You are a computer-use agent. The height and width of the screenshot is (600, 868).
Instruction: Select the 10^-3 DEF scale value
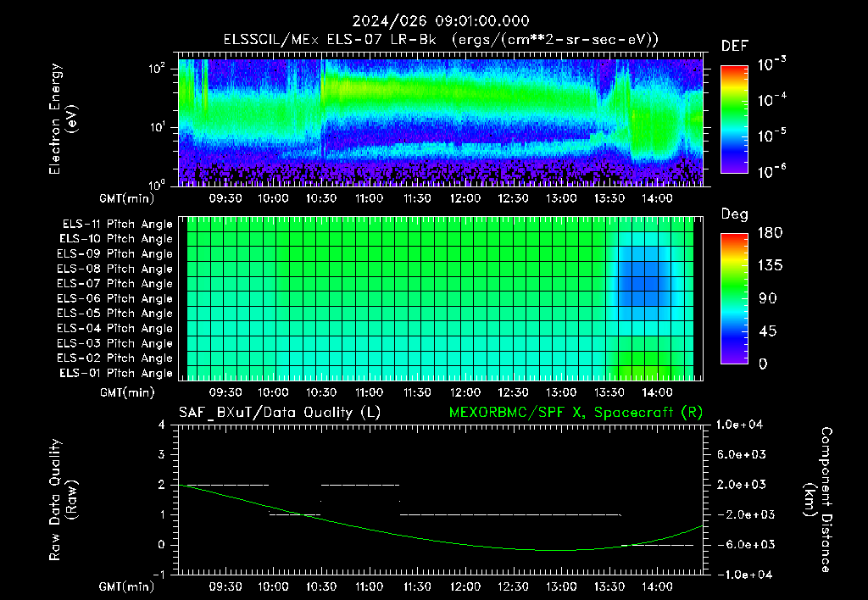[772, 64]
